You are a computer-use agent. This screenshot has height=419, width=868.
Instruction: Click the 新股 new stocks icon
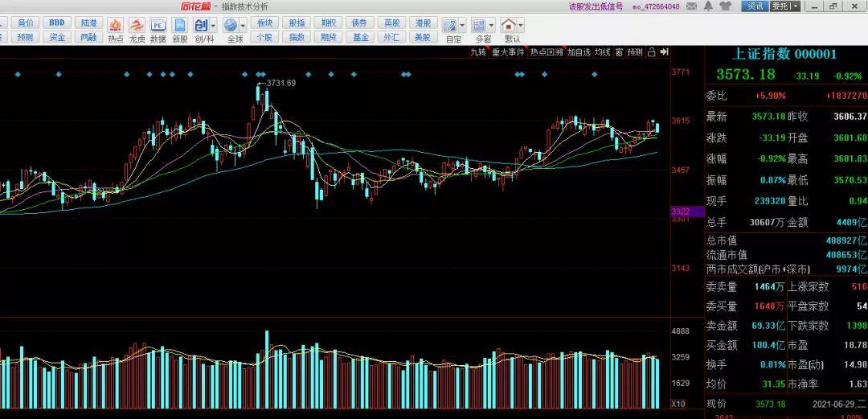[x=179, y=30]
